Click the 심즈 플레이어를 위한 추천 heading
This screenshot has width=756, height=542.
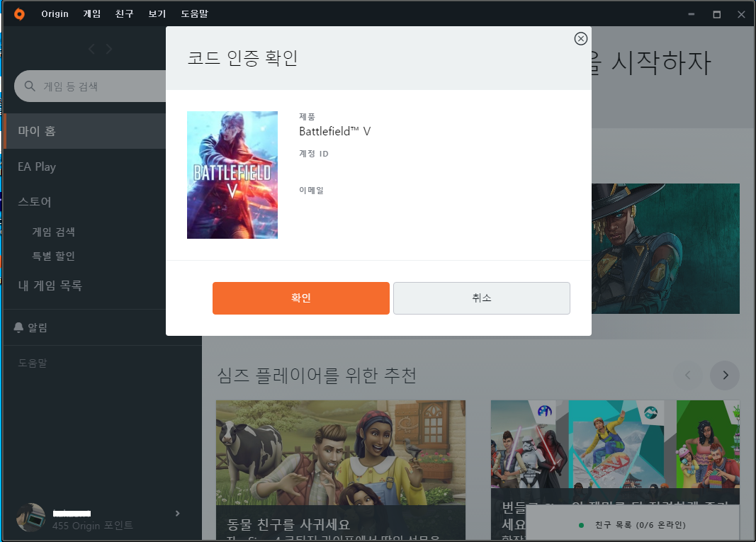click(317, 376)
